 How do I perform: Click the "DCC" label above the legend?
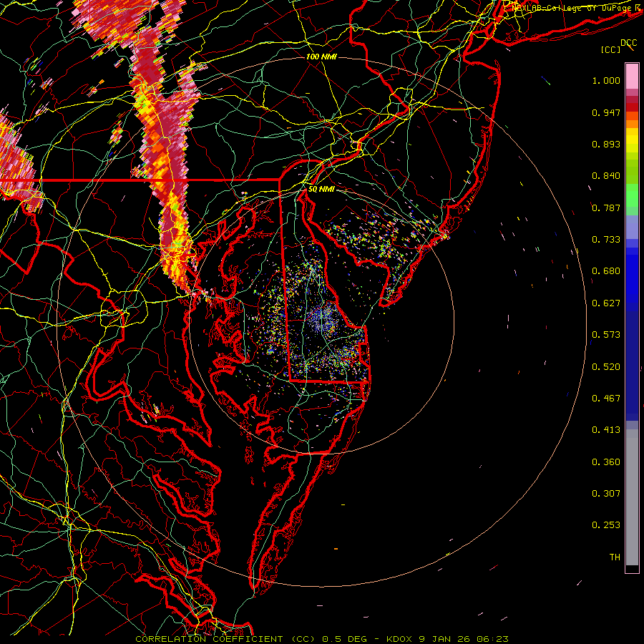pyautogui.click(x=628, y=43)
